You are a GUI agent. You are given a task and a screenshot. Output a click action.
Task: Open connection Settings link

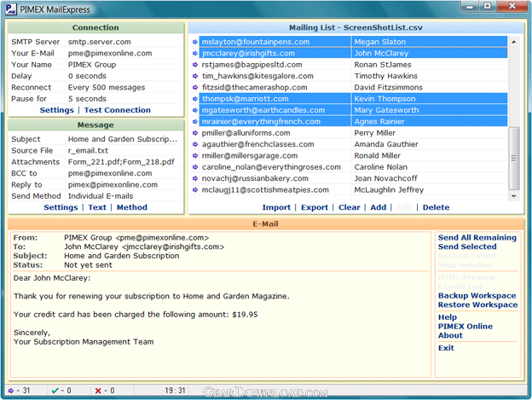pos(56,110)
